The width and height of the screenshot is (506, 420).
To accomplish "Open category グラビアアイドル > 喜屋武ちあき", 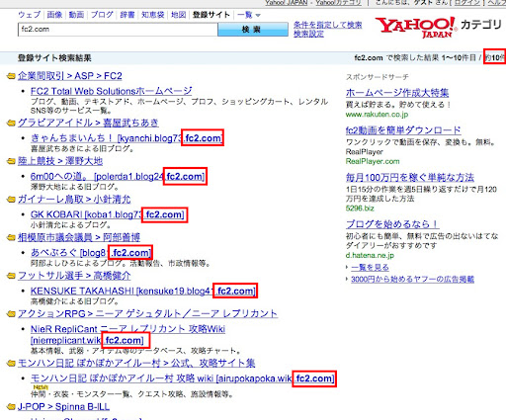I will pos(88,123).
